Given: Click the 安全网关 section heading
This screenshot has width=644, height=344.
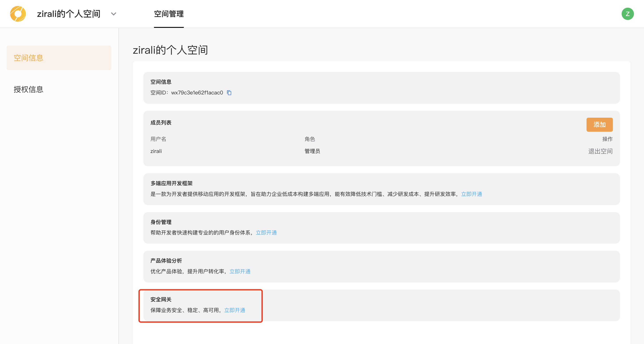Looking at the screenshot, I should (161, 299).
